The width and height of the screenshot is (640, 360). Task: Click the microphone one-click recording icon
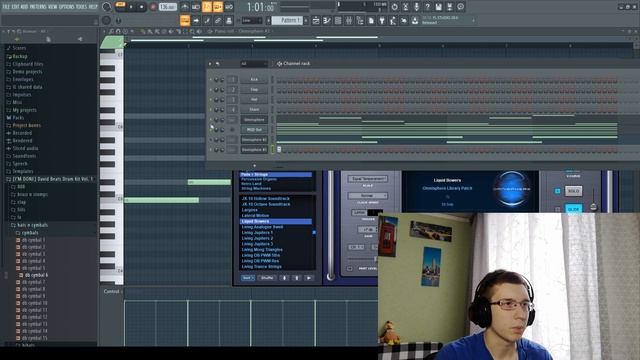pos(416,7)
